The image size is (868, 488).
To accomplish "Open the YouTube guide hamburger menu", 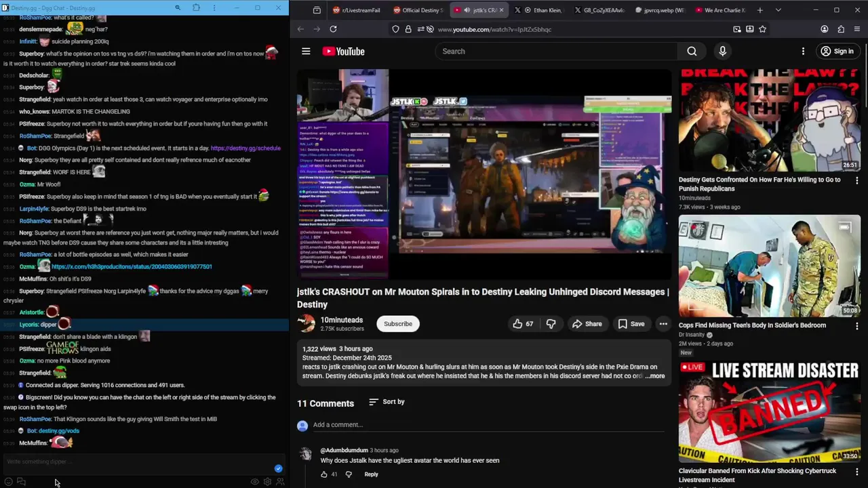I will pyautogui.click(x=306, y=51).
